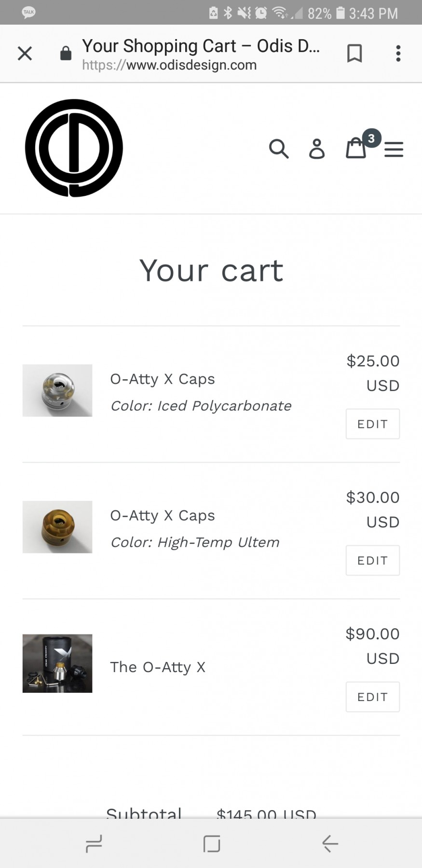Open the account login person icon
Viewport: 422px width, 868px height.
pos(317,149)
